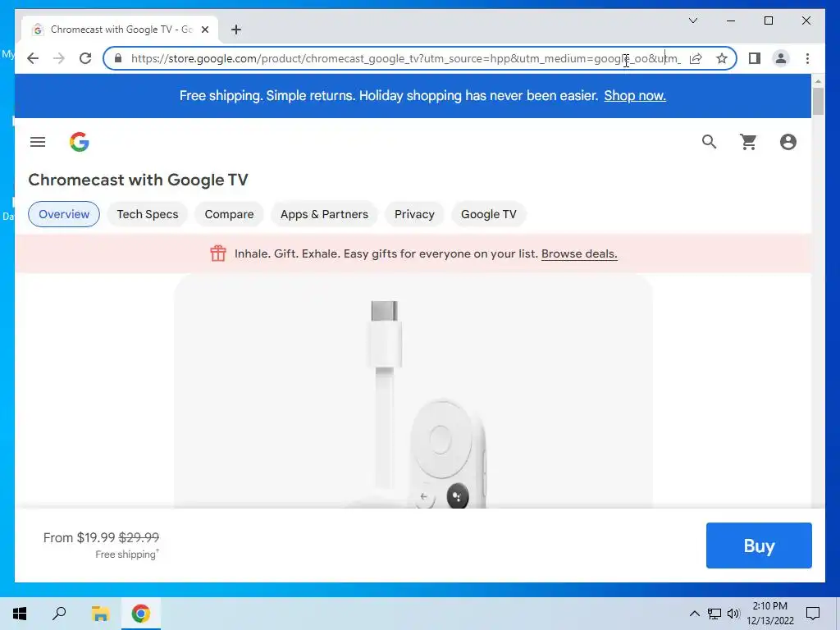
Task: Open the Privacy tab
Action: pyautogui.click(x=414, y=214)
